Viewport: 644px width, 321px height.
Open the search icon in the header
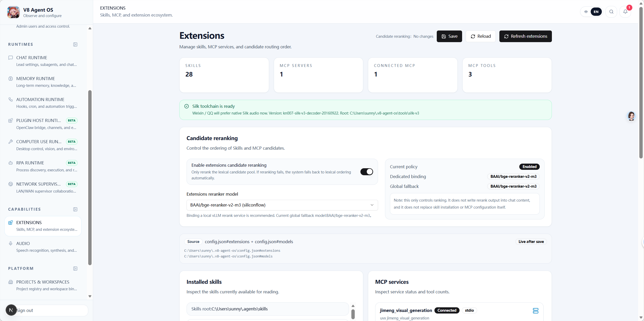click(x=611, y=12)
